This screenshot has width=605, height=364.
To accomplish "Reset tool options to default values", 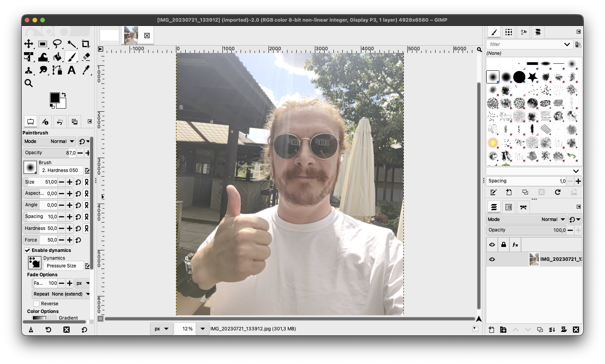I will [84, 330].
